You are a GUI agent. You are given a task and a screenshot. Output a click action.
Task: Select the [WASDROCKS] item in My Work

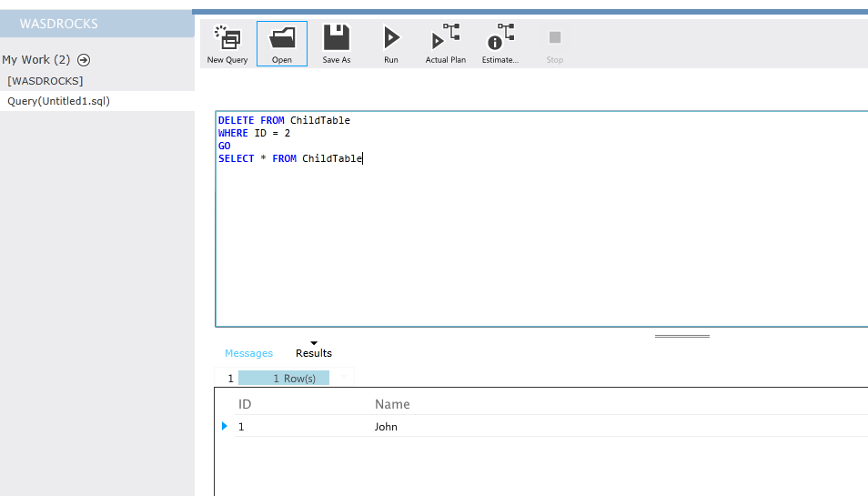pyautogui.click(x=45, y=81)
